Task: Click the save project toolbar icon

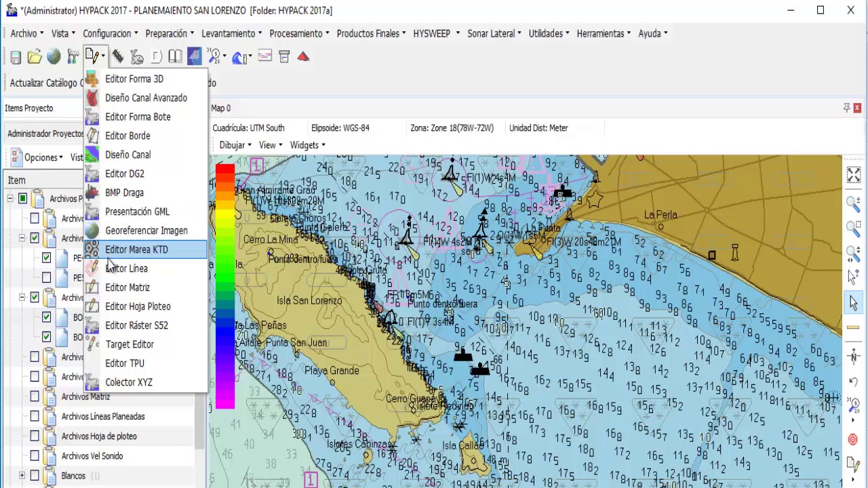Action: [16, 57]
